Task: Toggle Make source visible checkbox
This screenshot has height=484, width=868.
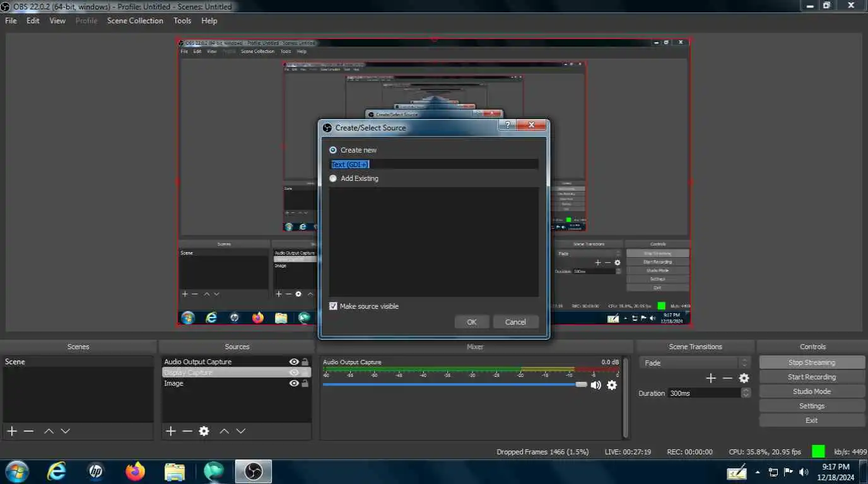Action: (x=333, y=306)
